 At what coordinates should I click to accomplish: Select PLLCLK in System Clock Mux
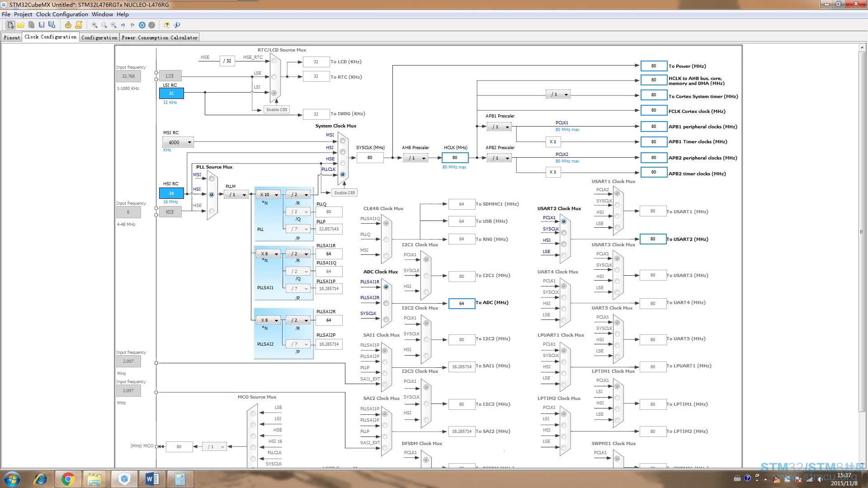(343, 174)
